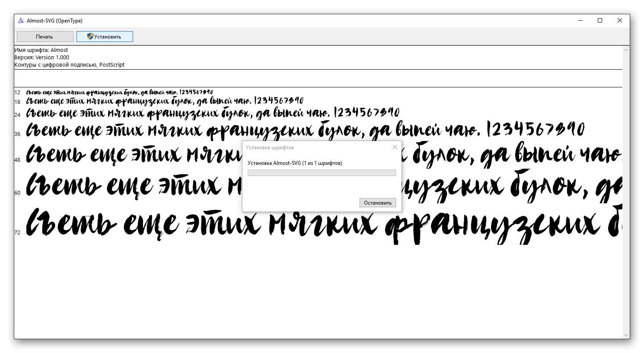
Task: Click the 'Имя шрифта: Almost' text
Action: [41, 50]
